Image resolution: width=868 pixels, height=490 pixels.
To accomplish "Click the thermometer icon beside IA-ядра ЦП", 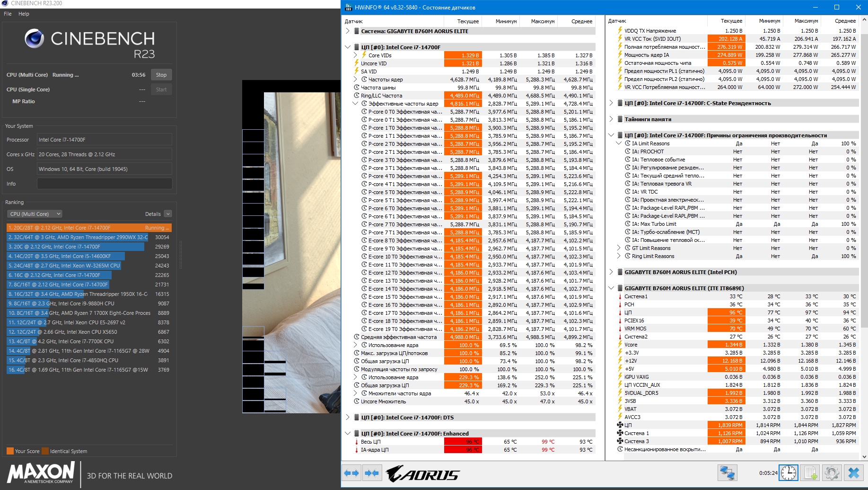I will click(357, 450).
